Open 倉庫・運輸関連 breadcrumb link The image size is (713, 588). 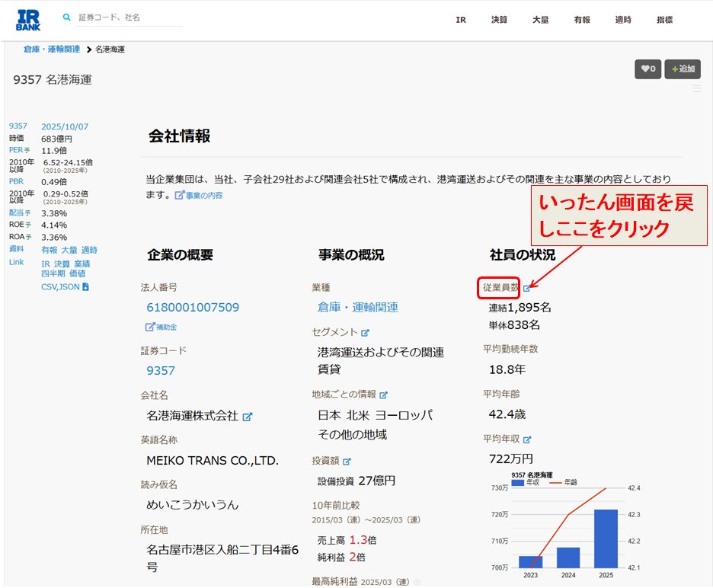(52, 50)
